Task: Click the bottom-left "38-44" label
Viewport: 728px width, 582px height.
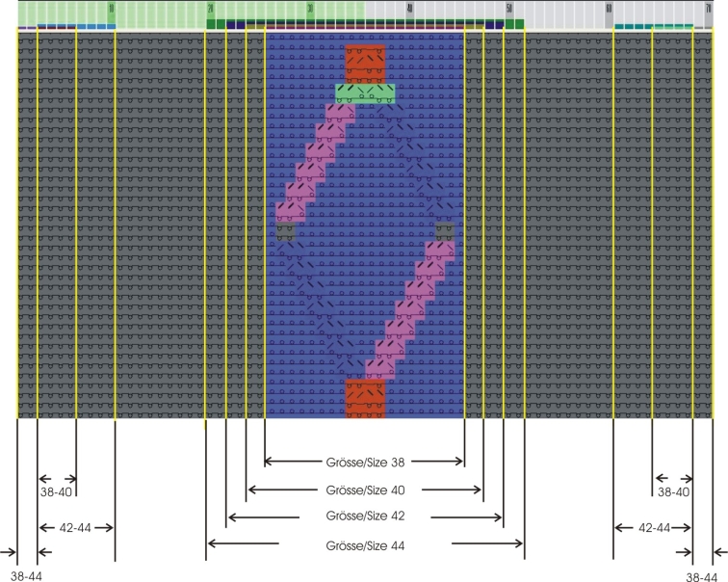Action: (19, 575)
